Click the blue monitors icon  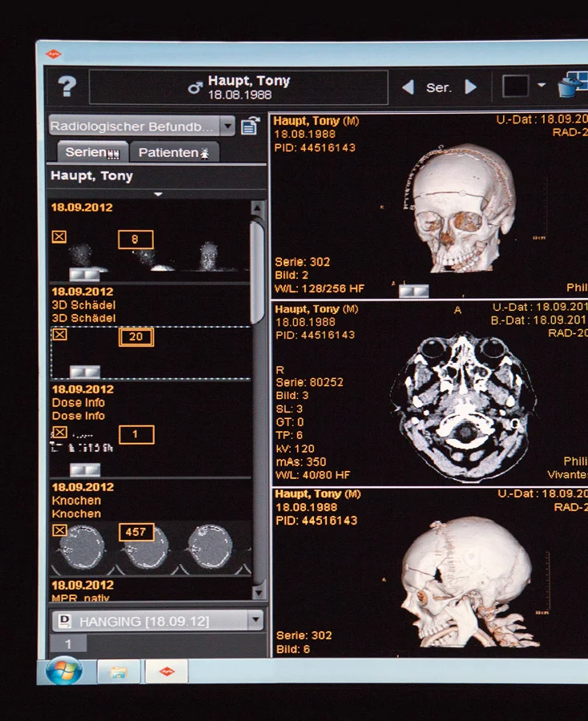[x=573, y=84]
